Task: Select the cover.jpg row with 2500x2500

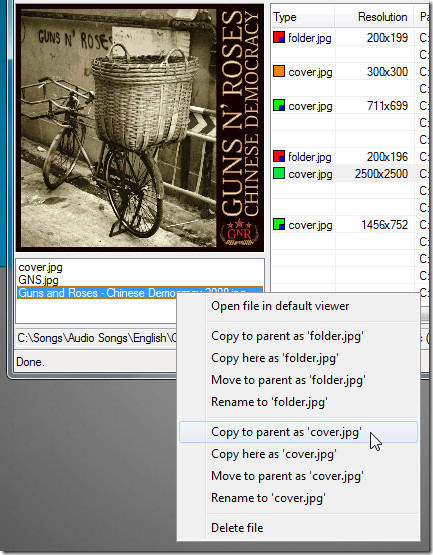Action: tap(350, 173)
